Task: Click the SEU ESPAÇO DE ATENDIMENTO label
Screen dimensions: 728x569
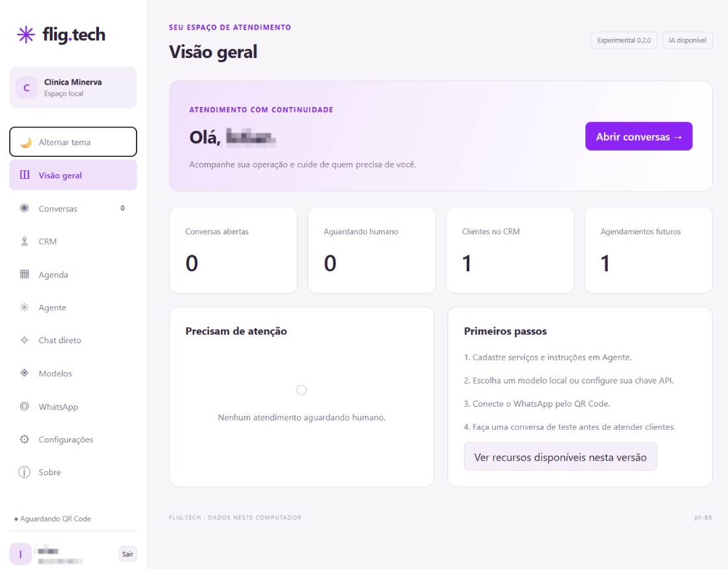Action: [x=230, y=28]
